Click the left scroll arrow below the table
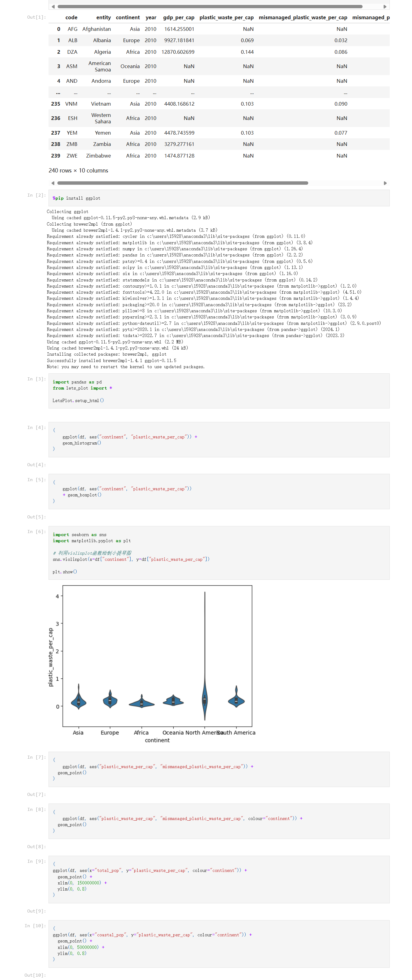The width and height of the screenshot is (412, 980). click(x=53, y=183)
